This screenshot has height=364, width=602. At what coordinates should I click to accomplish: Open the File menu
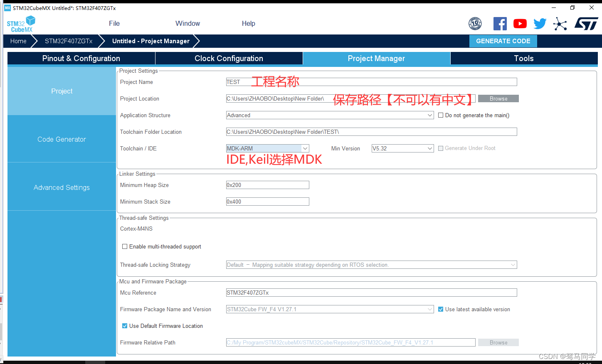point(114,24)
